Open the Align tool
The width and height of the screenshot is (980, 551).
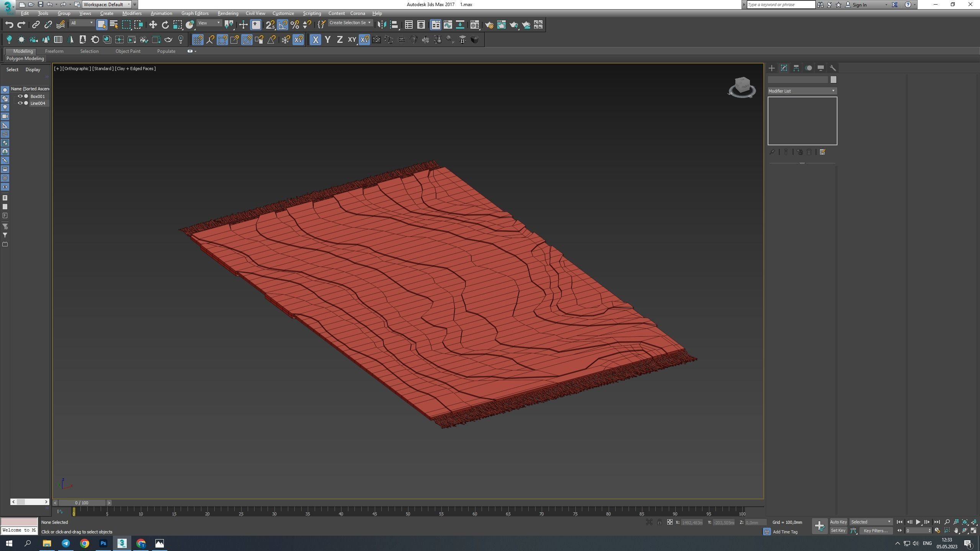394,25
